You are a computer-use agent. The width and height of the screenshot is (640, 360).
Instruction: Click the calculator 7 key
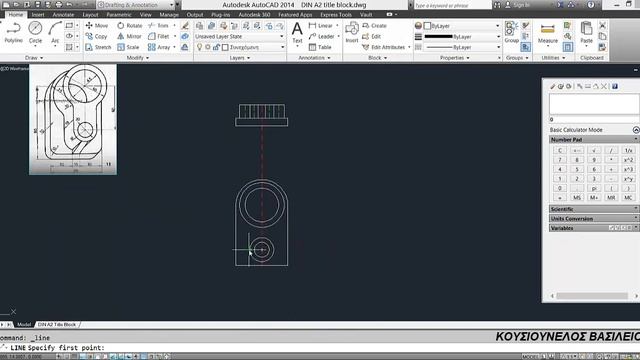pyautogui.click(x=560, y=160)
